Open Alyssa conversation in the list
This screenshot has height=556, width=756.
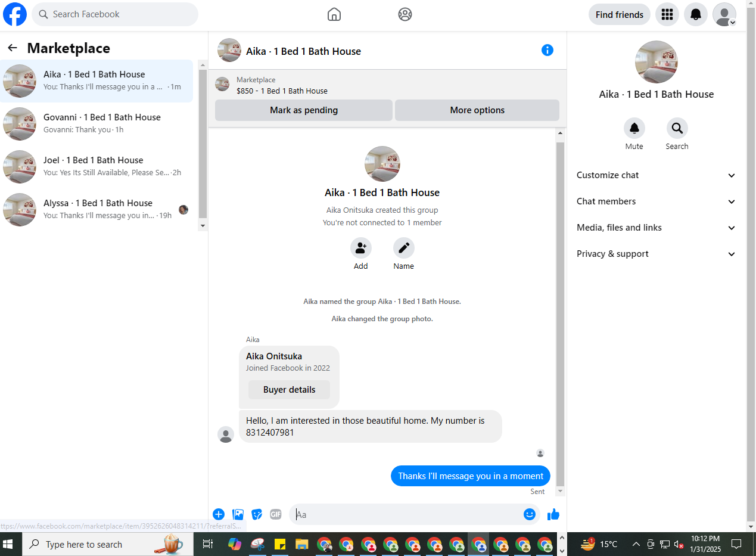pos(98,210)
